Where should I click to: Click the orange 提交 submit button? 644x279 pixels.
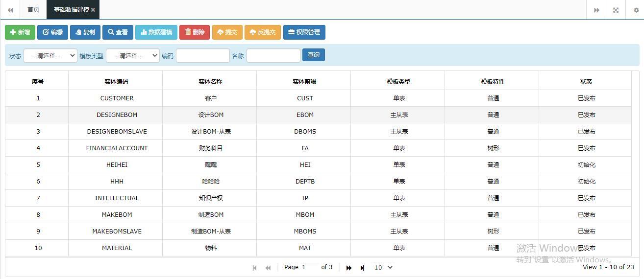click(x=227, y=32)
